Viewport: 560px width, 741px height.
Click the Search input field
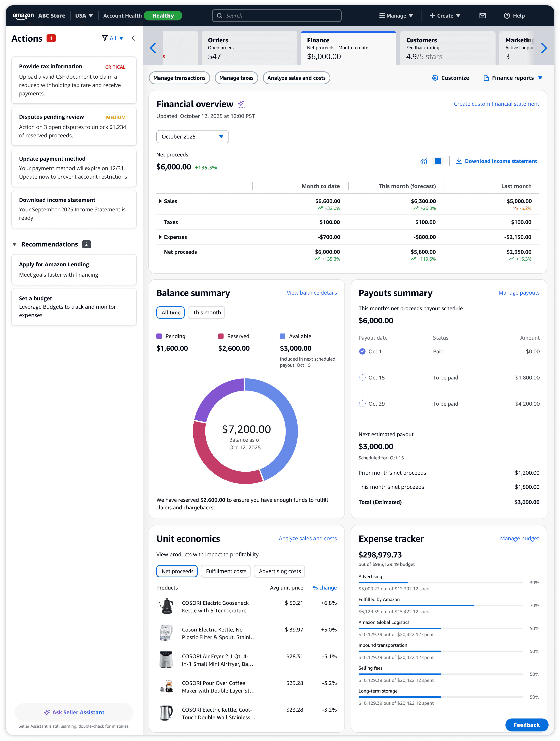click(x=277, y=16)
